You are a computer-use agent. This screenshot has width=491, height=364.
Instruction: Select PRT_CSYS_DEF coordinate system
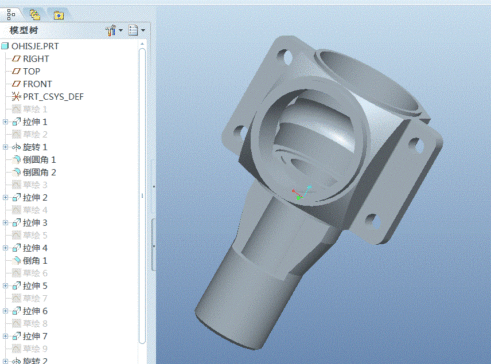point(53,97)
